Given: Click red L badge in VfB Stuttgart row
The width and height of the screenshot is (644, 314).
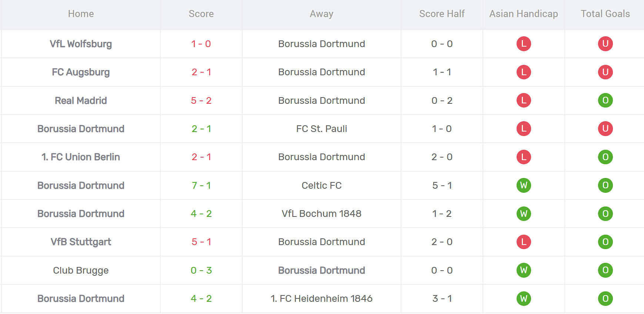Looking at the screenshot, I should point(524,242).
